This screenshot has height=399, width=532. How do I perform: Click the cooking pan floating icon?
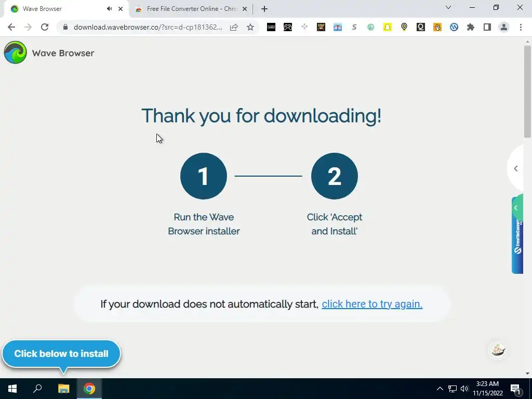coord(497,351)
